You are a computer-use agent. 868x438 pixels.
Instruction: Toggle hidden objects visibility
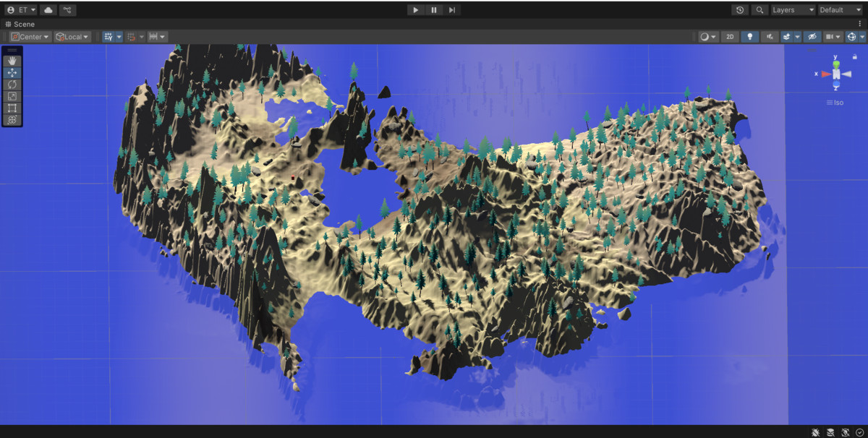(812, 37)
